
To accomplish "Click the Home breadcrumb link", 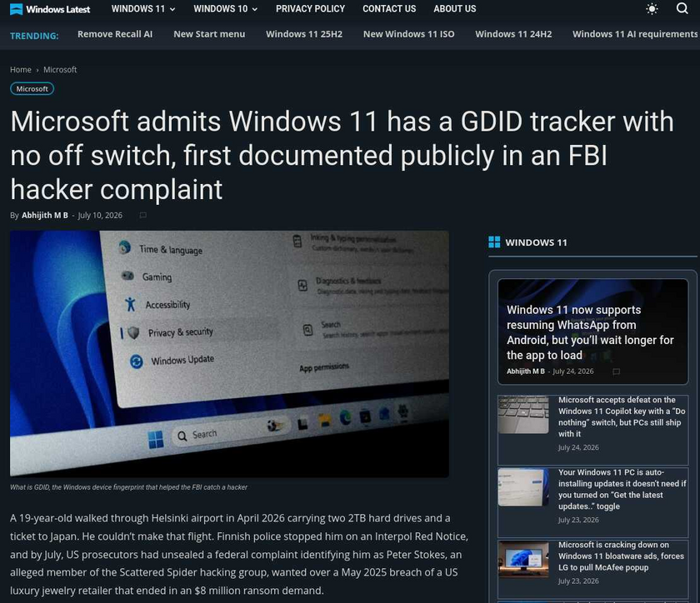I will pyautogui.click(x=21, y=70).
